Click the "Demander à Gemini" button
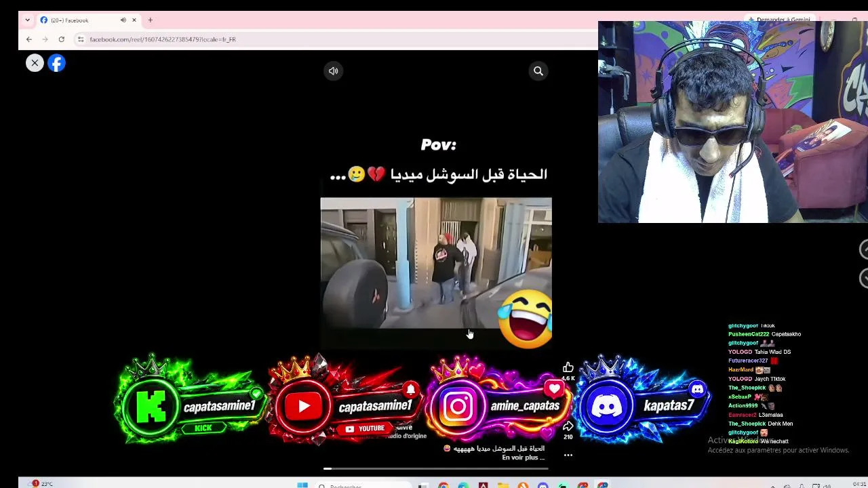Screen dimensions: 868x488 pos(780,20)
